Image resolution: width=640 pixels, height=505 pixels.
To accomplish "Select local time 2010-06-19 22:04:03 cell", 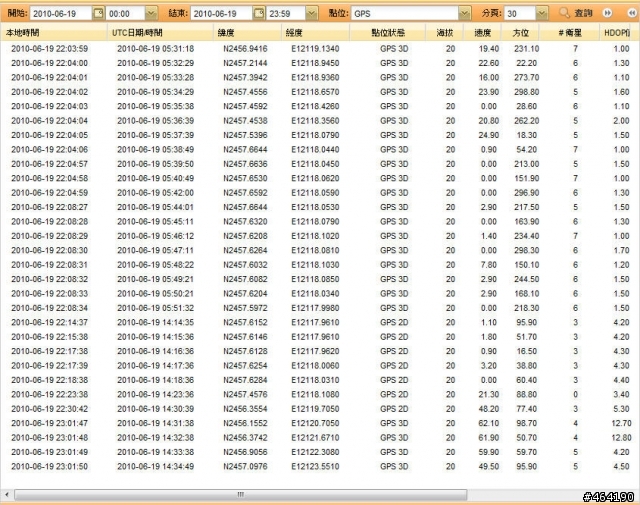I will click(49, 106).
